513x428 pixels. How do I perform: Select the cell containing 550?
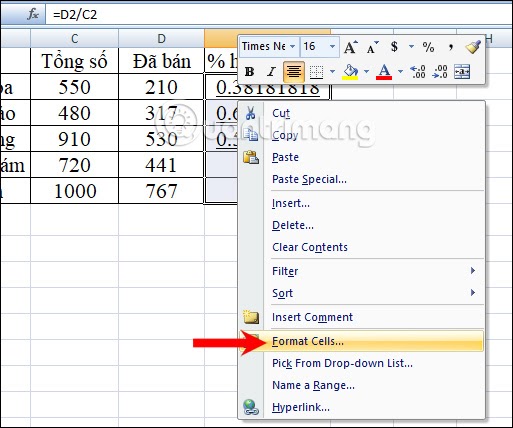[x=74, y=87]
